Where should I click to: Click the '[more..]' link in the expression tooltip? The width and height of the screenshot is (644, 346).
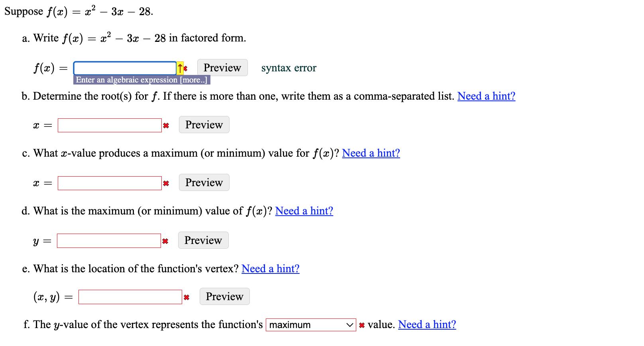[194, 80]
